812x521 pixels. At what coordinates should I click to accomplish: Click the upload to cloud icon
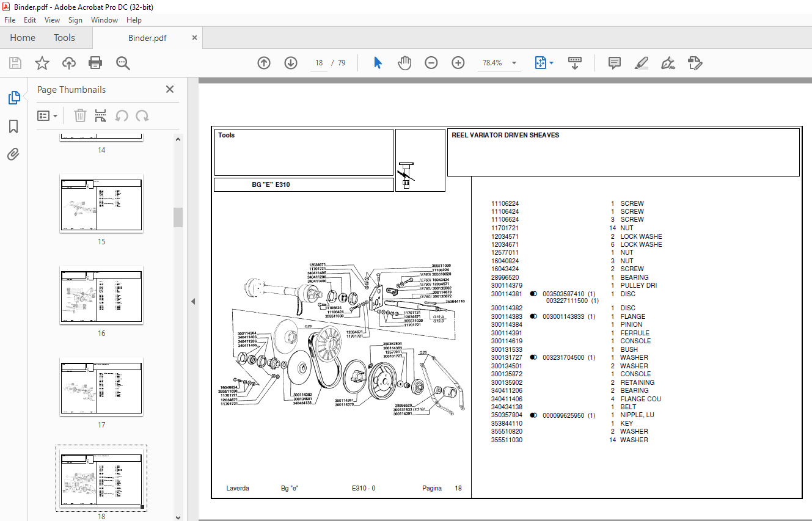(69, 63)
